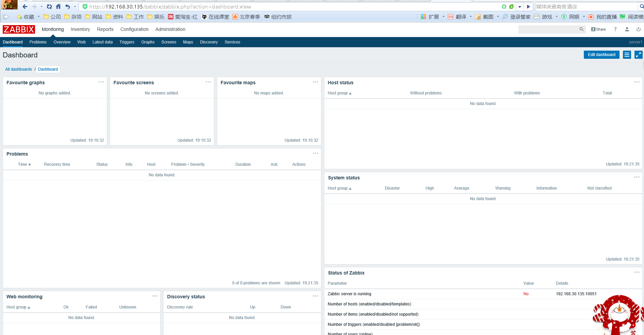The image size is (644, 335).
Task: Sort Web monitoring by Host group
Action: point(18,307)
